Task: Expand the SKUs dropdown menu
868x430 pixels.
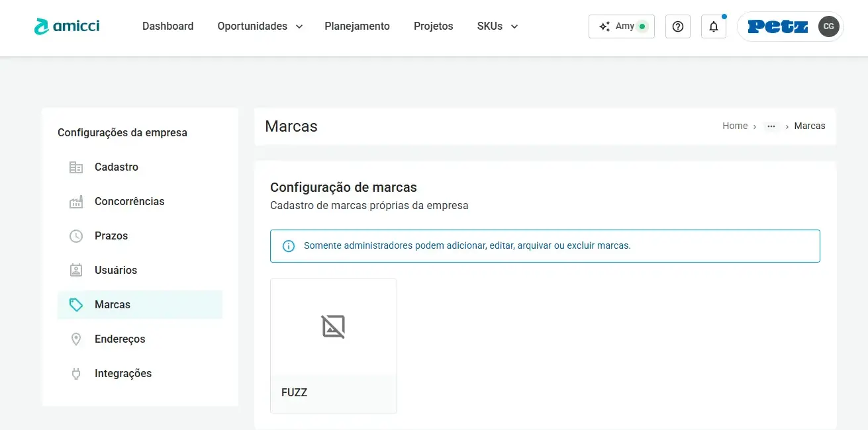Action: coord(497,26)
